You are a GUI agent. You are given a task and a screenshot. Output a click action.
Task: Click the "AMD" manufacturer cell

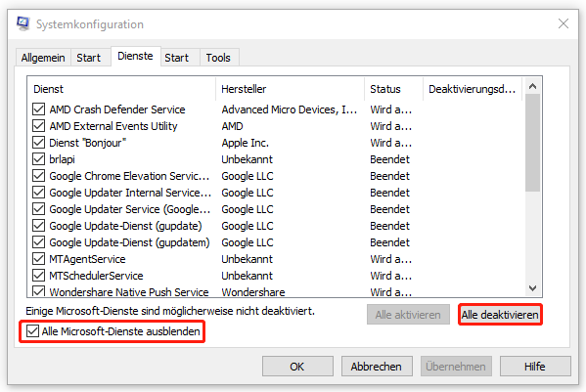pos(232,126)
